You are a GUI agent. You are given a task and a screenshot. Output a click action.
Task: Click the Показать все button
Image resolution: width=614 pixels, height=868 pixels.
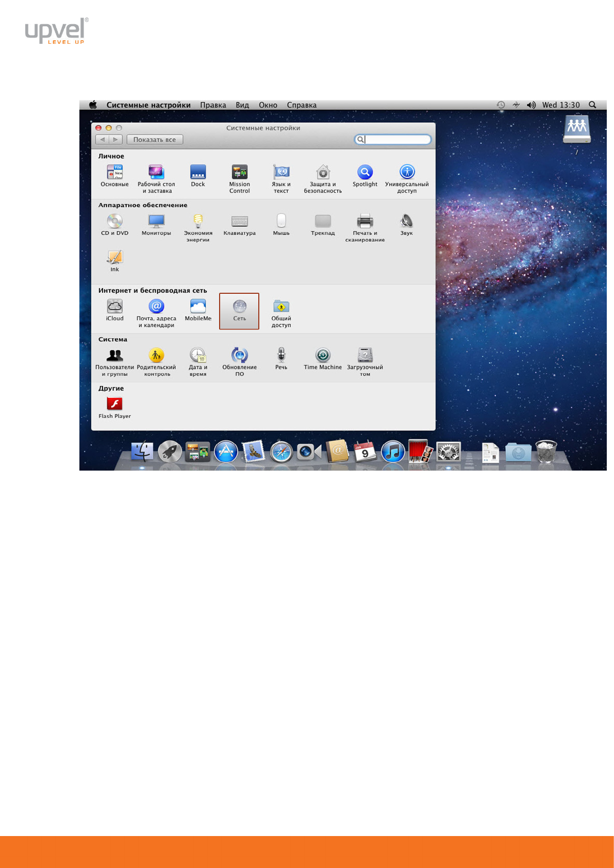(155, 140)
